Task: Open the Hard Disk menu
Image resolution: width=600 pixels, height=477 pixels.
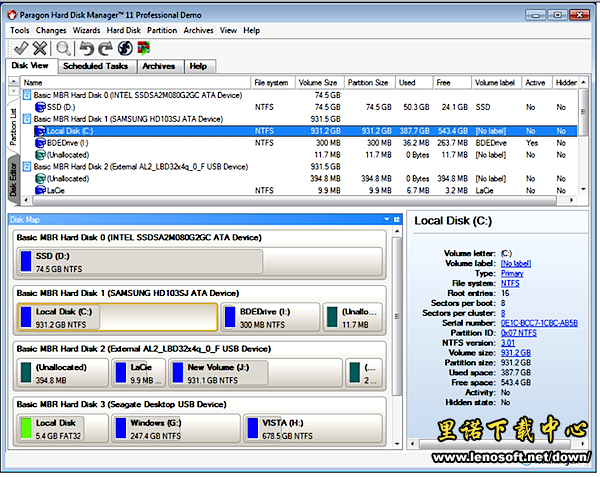Action: pos(124,31)
